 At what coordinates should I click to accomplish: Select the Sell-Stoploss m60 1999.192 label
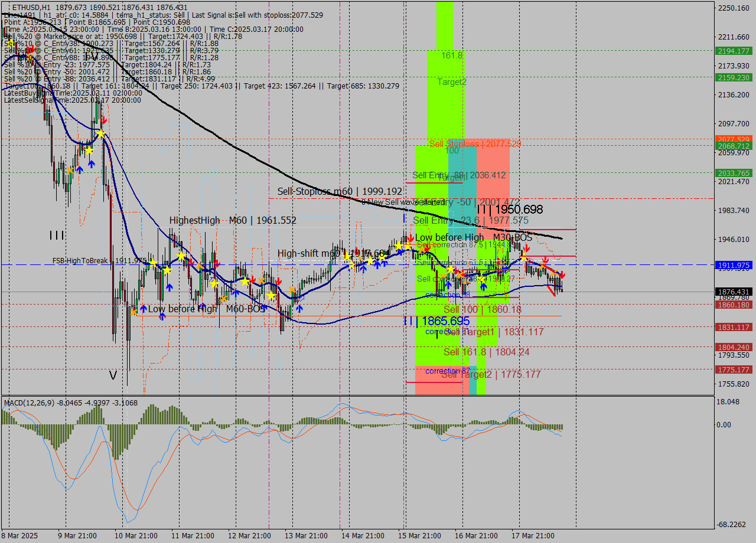[x=340, y=192]
